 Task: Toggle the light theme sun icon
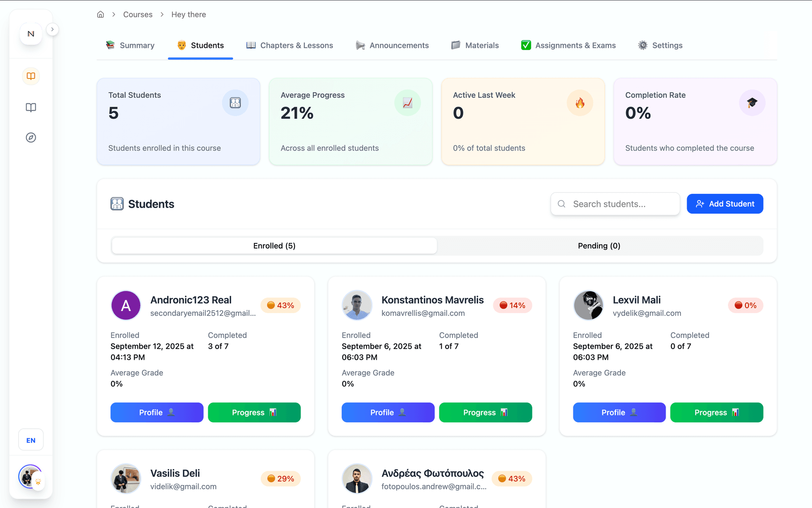38,482
